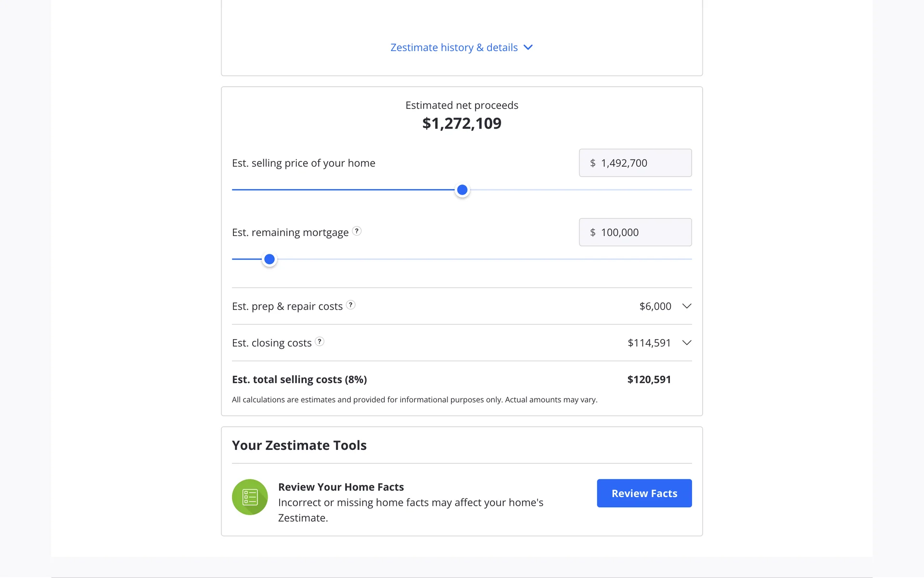Click help icon beside Est. remaining mortgage

357,231
